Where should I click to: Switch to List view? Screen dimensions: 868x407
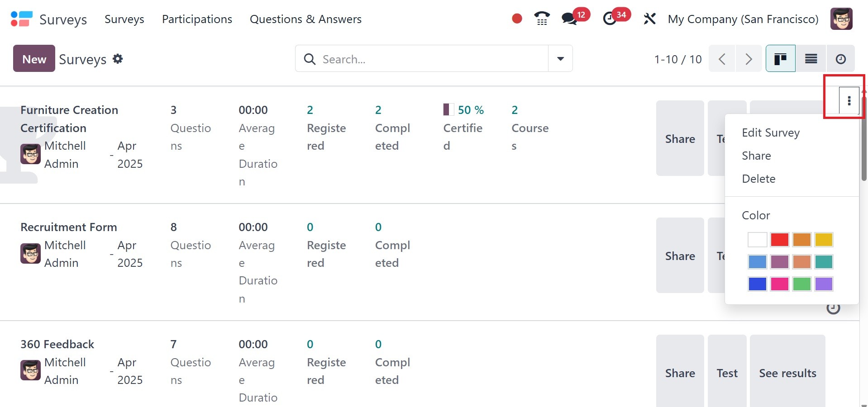click(x=811, y=59)
